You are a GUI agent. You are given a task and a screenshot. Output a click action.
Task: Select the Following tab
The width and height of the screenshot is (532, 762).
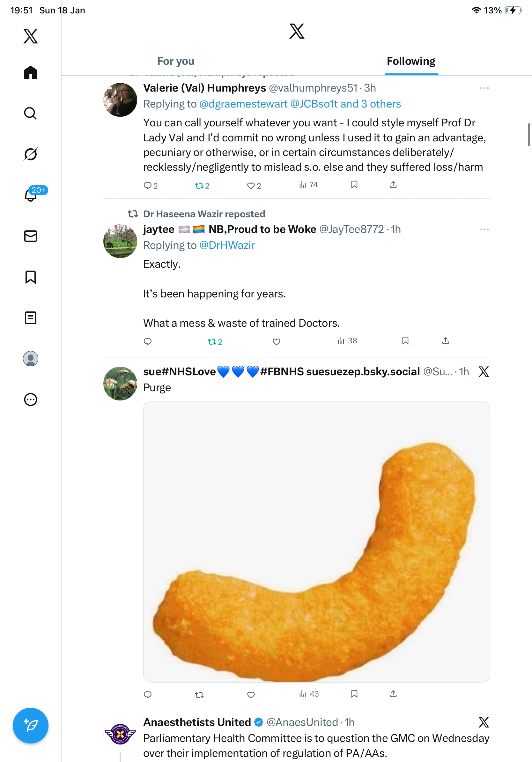411,61
